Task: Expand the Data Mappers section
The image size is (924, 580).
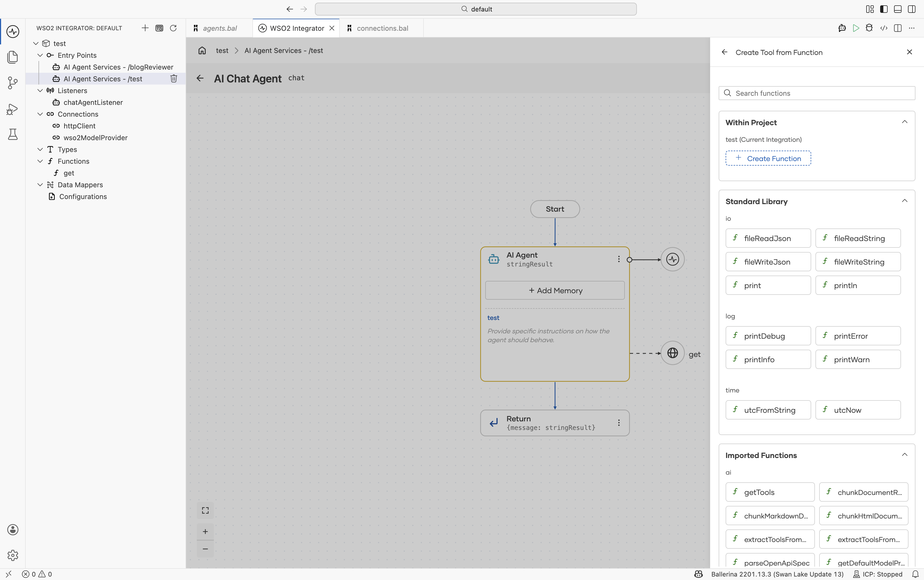Action: (40, 185)
